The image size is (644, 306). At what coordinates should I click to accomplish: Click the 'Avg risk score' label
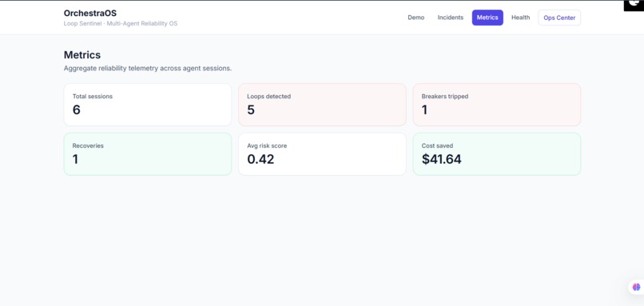(x=267, y=146)
